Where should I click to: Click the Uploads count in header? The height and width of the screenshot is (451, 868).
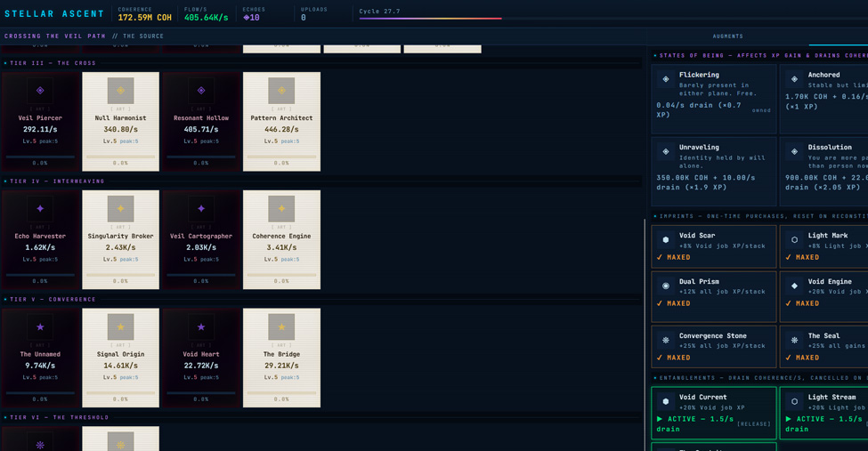tap(304, 18)
